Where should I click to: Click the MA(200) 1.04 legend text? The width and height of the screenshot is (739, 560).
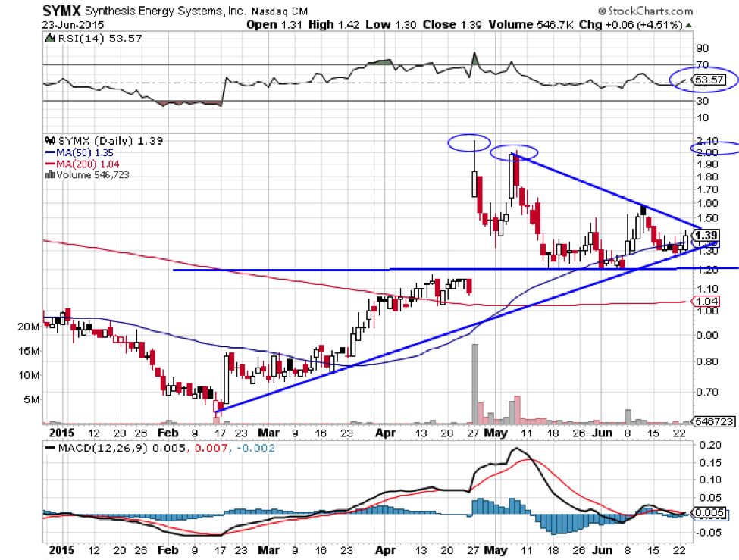pyautogui.click(x=88, y=164)
